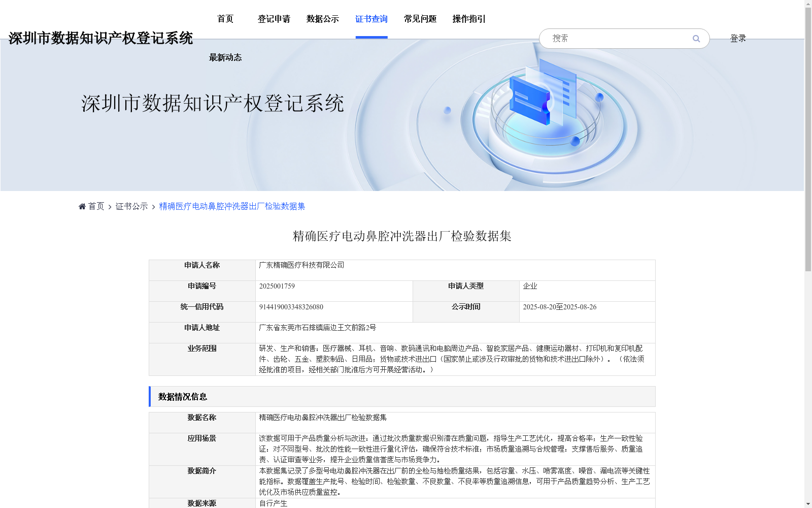The height and width of the screenshot is (508, 812).
Task: Click the 统一信用代码 label cell
Action: pyautogui.click(x=202, y=312)
